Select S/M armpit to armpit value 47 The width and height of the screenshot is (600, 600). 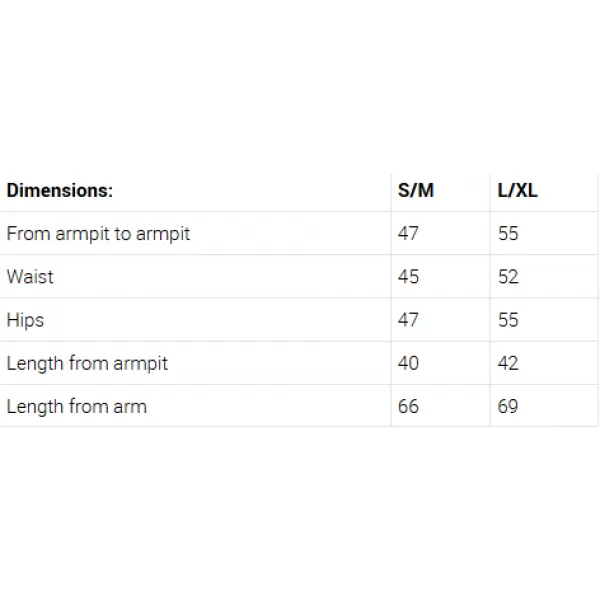click(x=408, y=233)
